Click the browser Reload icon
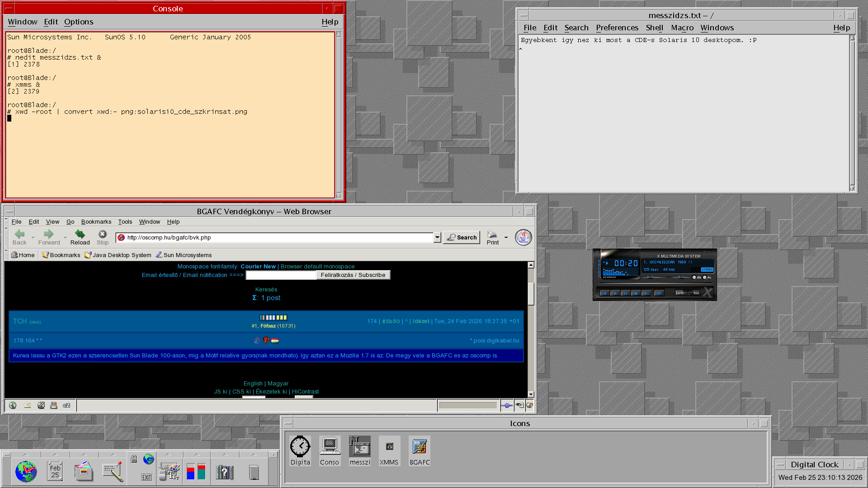The width and height of the screenshot is (868, 488). click(80, 234)
